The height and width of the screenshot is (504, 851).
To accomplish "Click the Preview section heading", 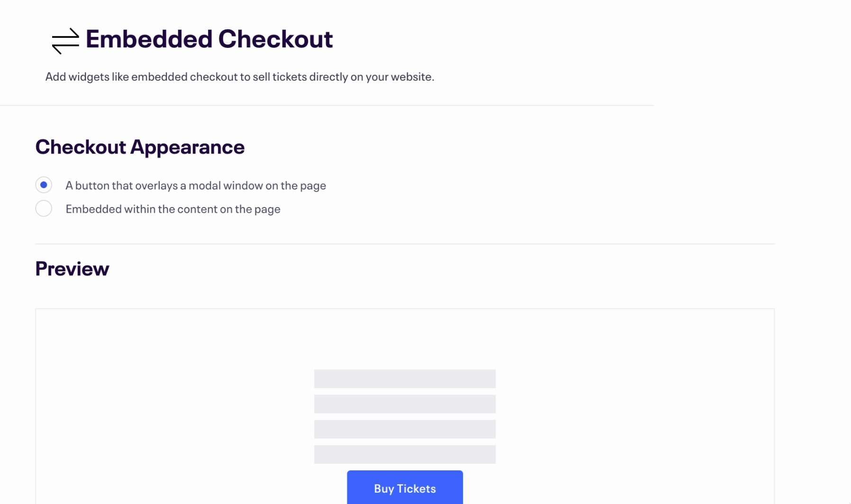I will click(x=72, y=269).
